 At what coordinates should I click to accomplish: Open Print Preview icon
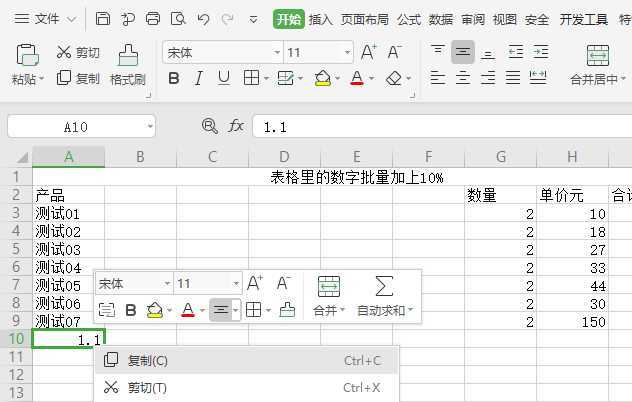point(178,19)
